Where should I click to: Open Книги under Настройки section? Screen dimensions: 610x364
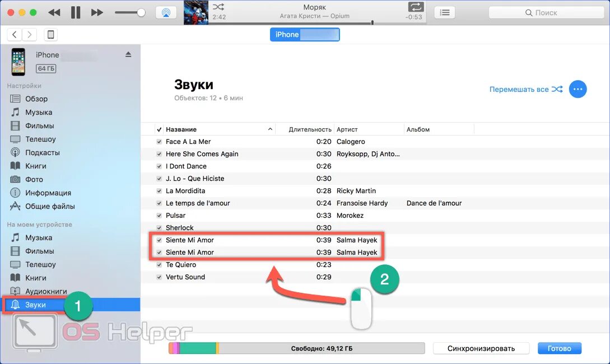click(x=35, y=166)
